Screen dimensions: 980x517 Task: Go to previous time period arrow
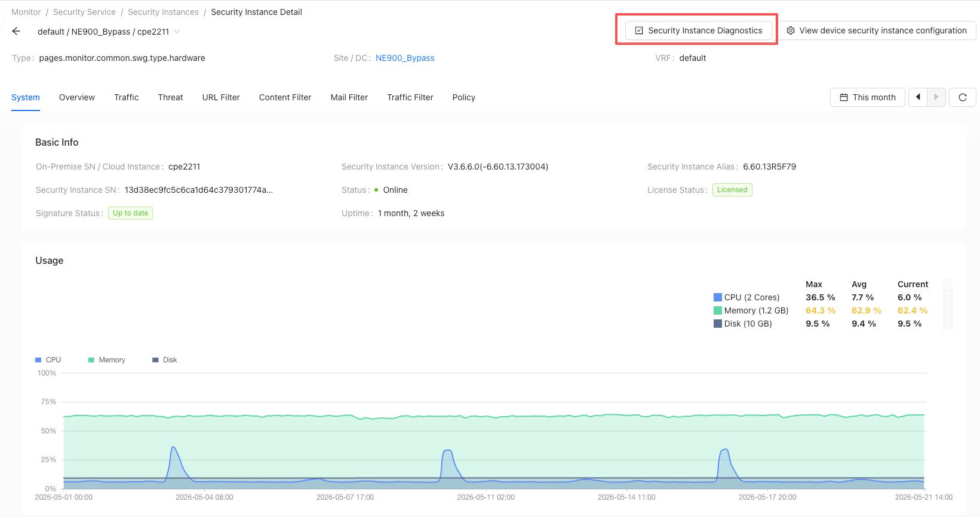pos(918,97)
